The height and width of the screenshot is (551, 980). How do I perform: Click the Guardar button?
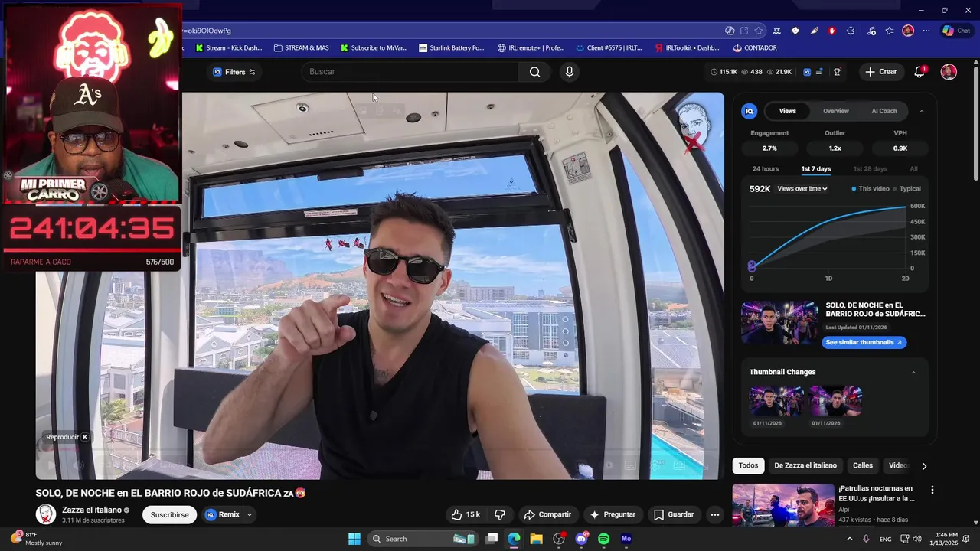(673, 514)
